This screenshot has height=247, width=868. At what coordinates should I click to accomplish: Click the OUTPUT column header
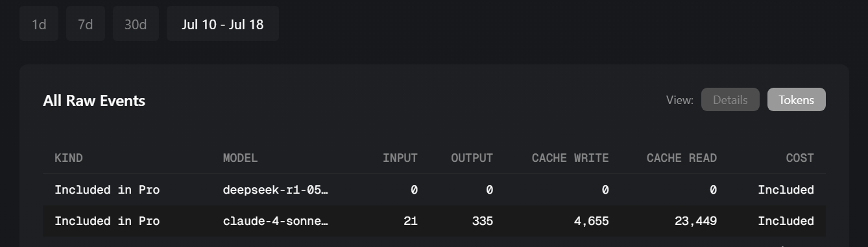click(x=472, y=158)
